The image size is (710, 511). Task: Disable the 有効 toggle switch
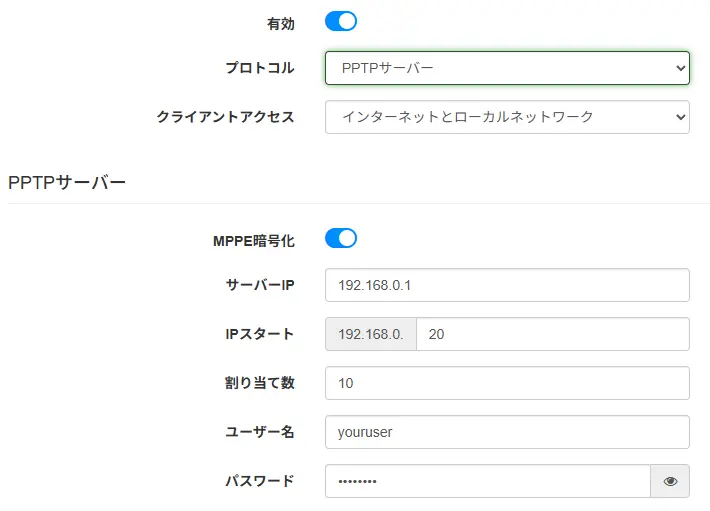point(341,21)
